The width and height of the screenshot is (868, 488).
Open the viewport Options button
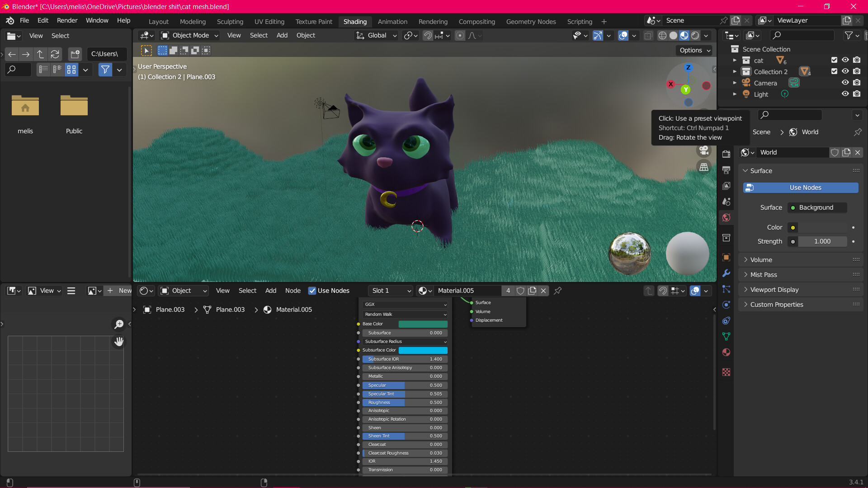pos(695,50)
